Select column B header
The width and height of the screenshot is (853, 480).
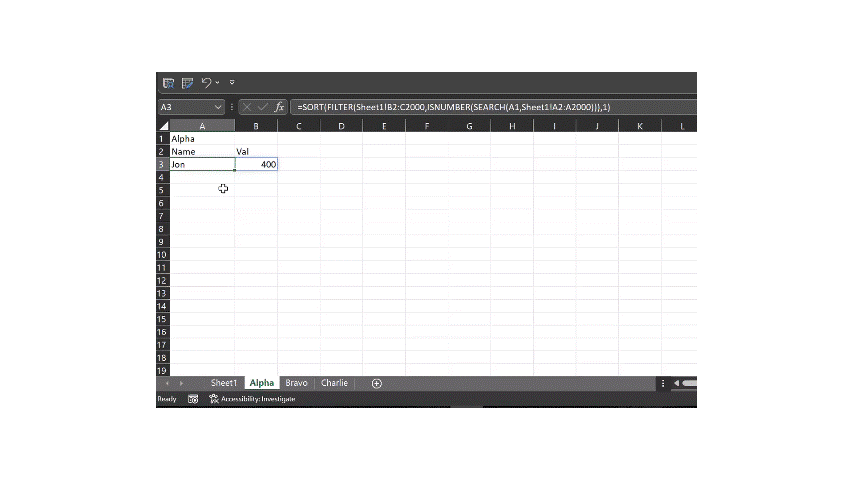pyautogui.click(x=256, y=126)
